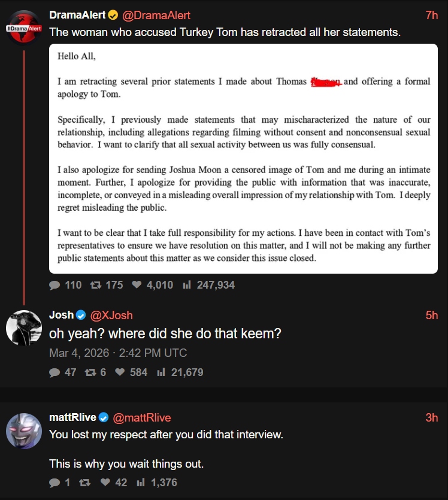Click Josh's profile avatar
448x500 pixels.
pos(23,328)
